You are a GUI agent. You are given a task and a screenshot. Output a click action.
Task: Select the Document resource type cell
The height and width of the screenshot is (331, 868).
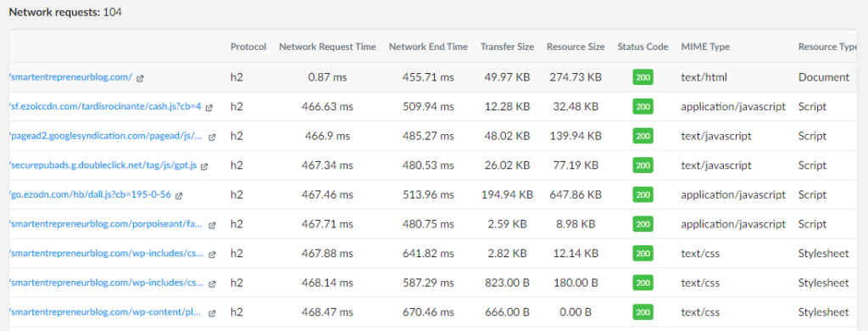click(x=824, y=77)
